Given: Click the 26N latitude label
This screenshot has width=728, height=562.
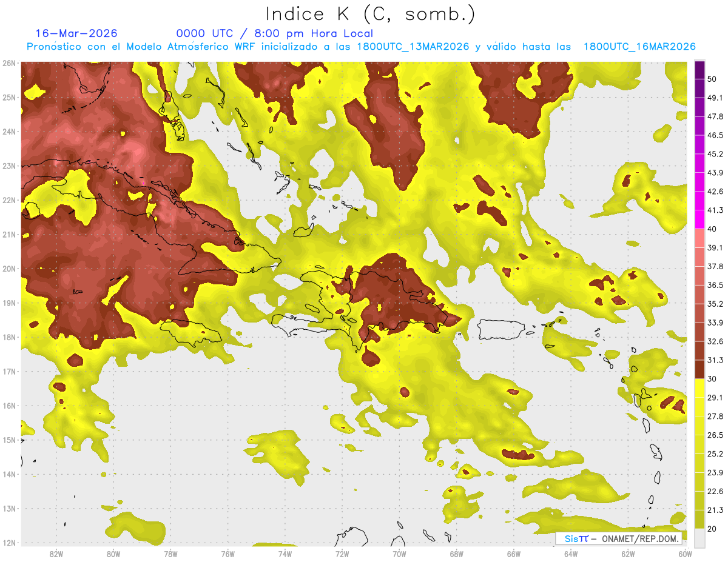Looking at the screenshot, I should point(8,63).
